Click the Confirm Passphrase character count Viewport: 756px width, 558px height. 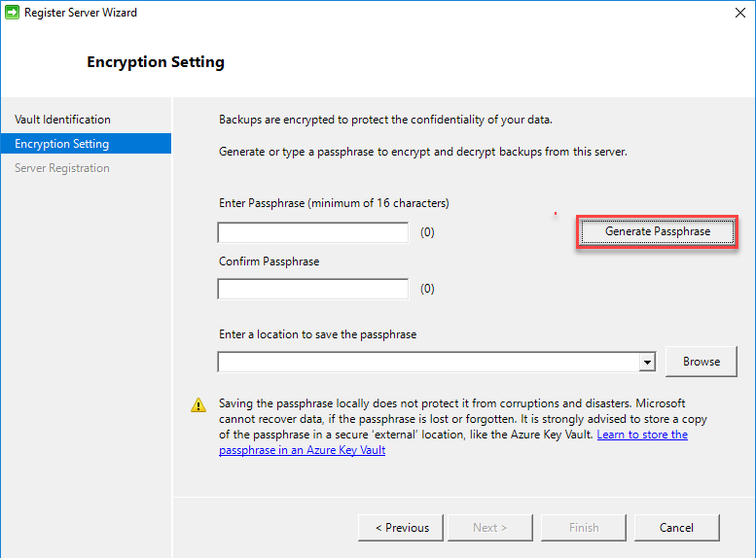tap(427, 289)
